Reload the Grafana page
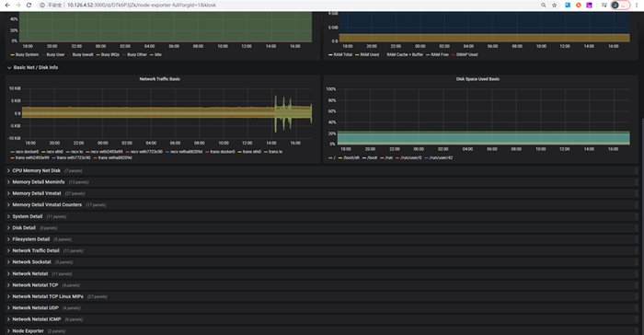 coord(29,5)
